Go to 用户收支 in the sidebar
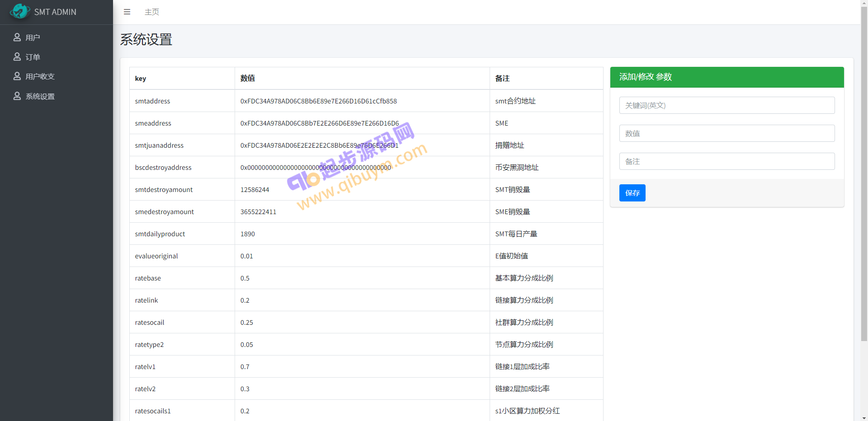This screenshot has width=868, height=421. (x=40, y=76)
